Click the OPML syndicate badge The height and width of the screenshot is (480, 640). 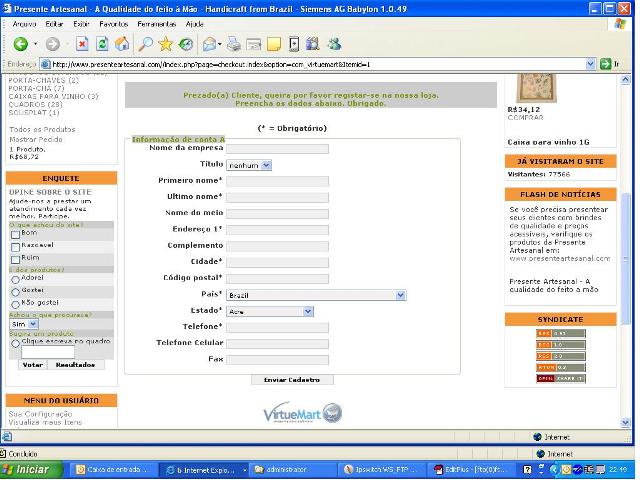coord(560,378)
